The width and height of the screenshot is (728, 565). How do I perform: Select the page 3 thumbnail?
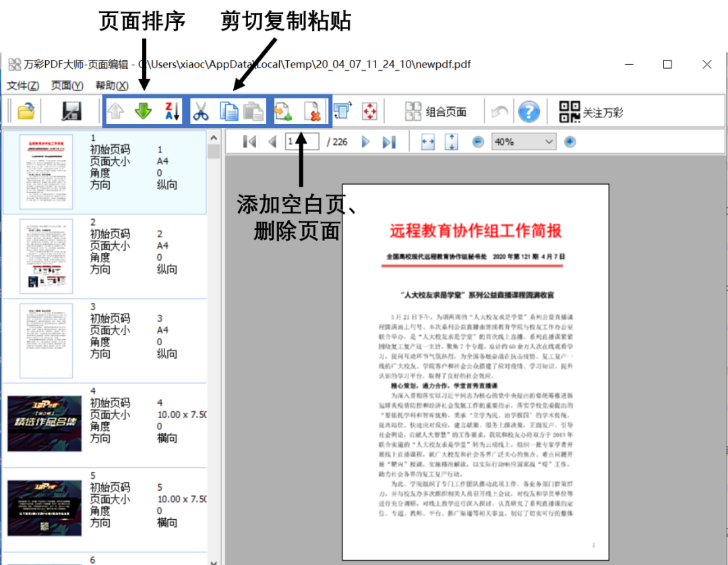click(x=46, y=340)
